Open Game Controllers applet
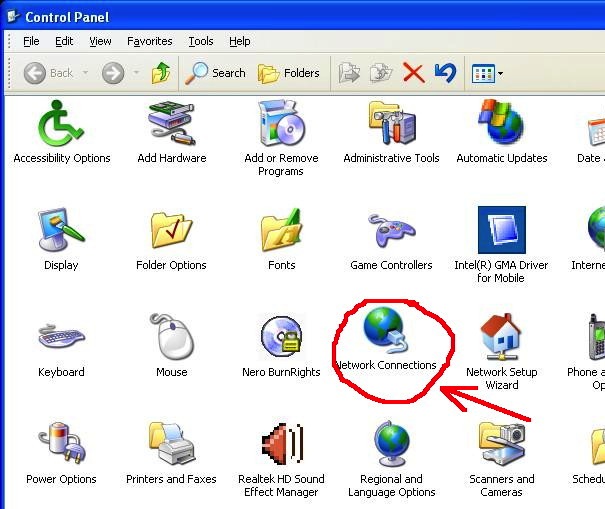This screenshot has height=509, width=605. [391, 232]
